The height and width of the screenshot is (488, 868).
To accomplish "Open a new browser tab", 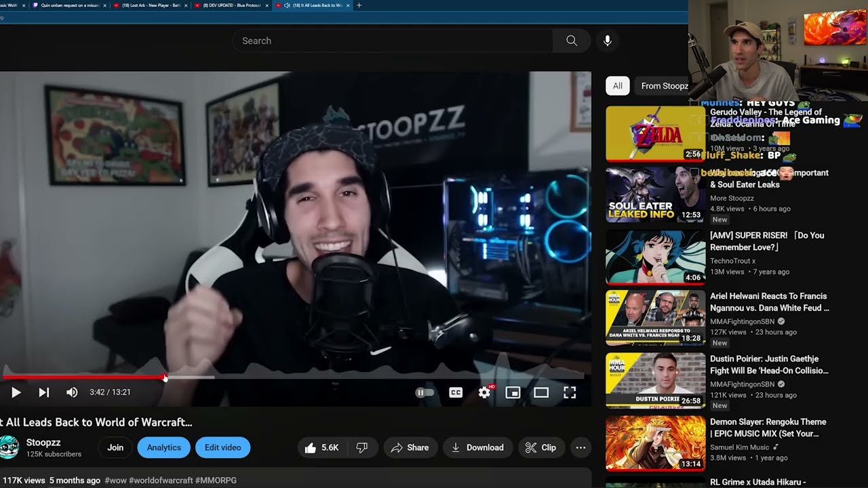I will tap(359, 5).
